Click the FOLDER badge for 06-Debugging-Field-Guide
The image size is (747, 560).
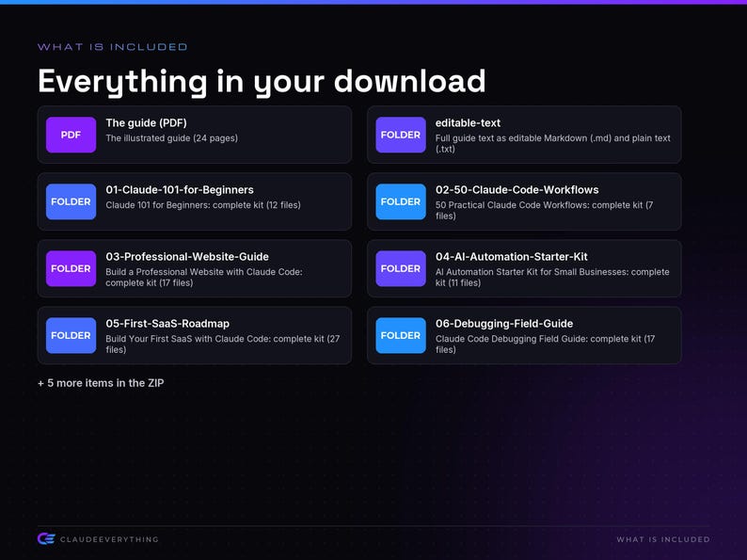[401, 335]
